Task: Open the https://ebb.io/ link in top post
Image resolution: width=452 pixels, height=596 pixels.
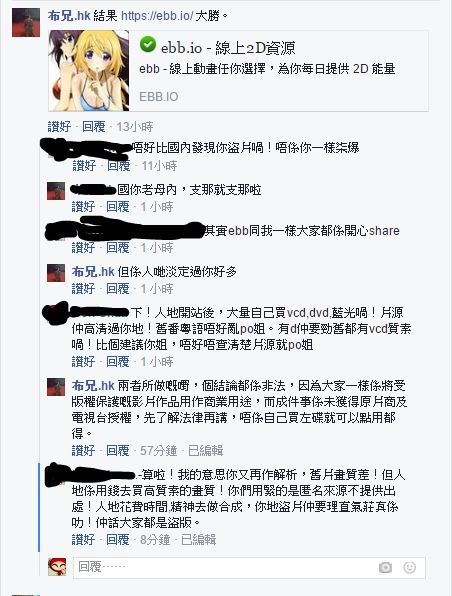Action: tap(157, 16)
